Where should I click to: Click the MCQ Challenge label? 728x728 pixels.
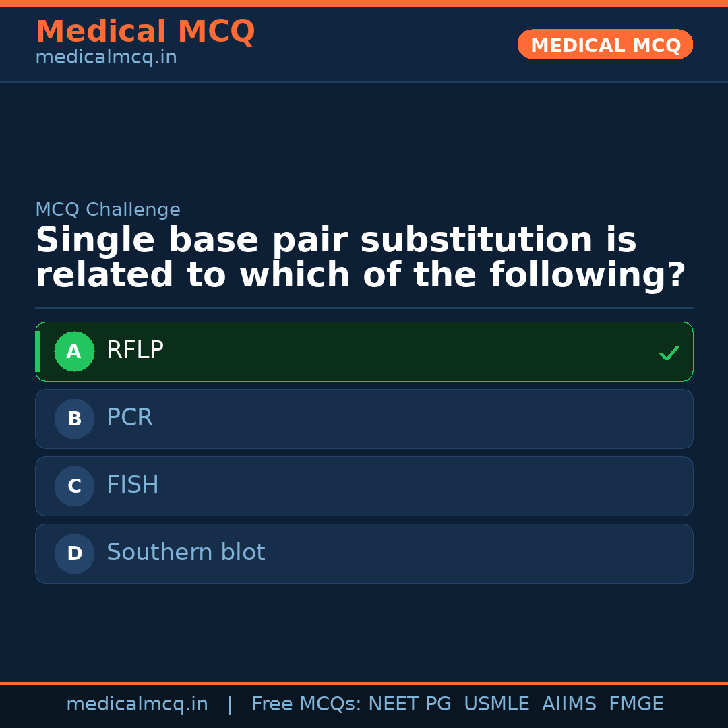tap(108, 210)
